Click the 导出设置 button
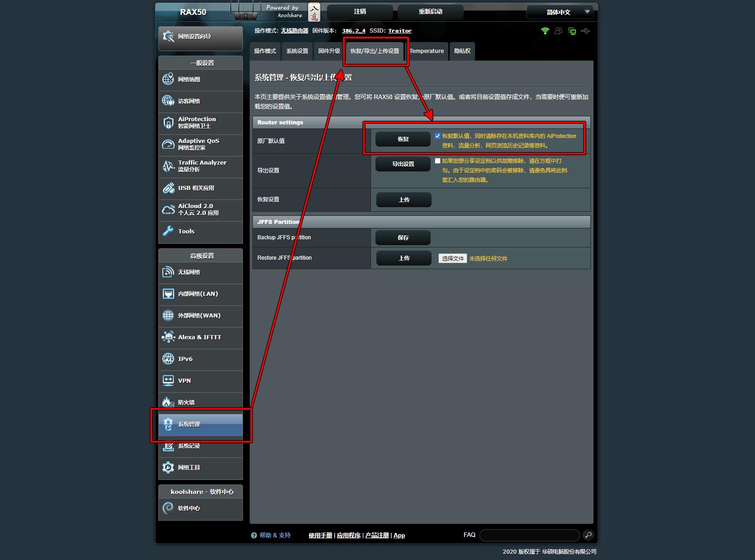 (403, 164)
